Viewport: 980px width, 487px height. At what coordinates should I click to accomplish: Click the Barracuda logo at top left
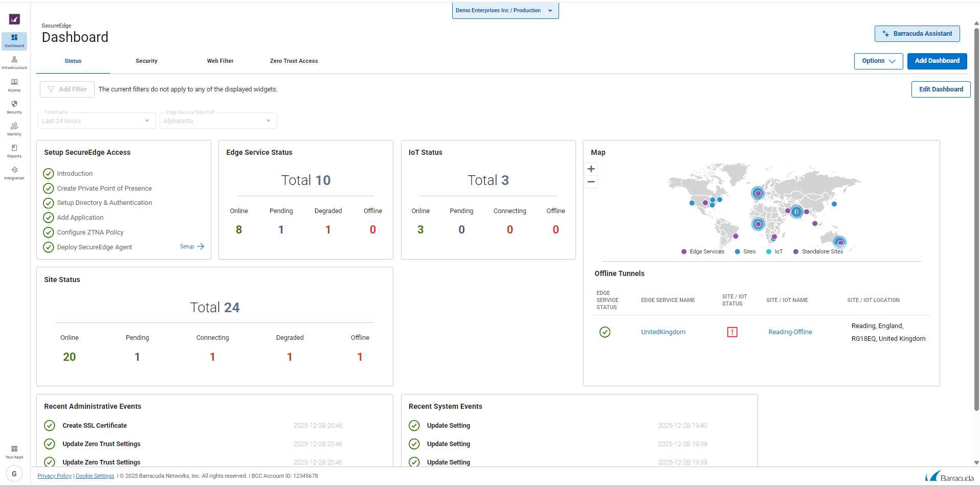point(14,19)
